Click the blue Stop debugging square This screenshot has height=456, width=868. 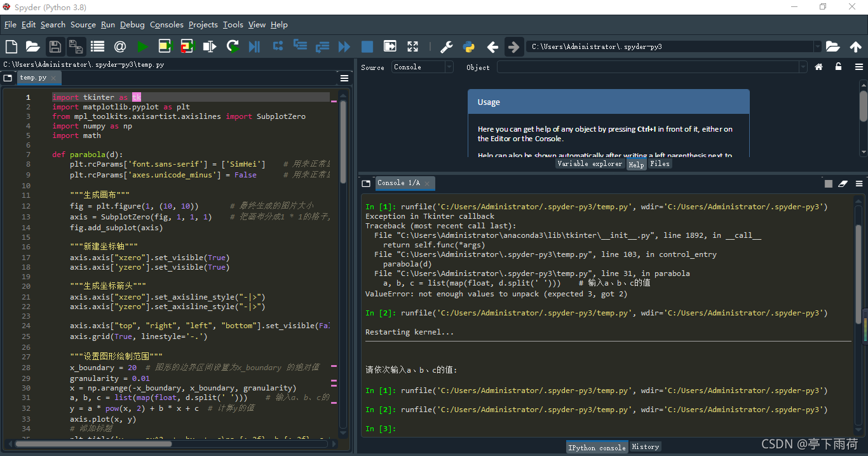click(x=367, y=46)
